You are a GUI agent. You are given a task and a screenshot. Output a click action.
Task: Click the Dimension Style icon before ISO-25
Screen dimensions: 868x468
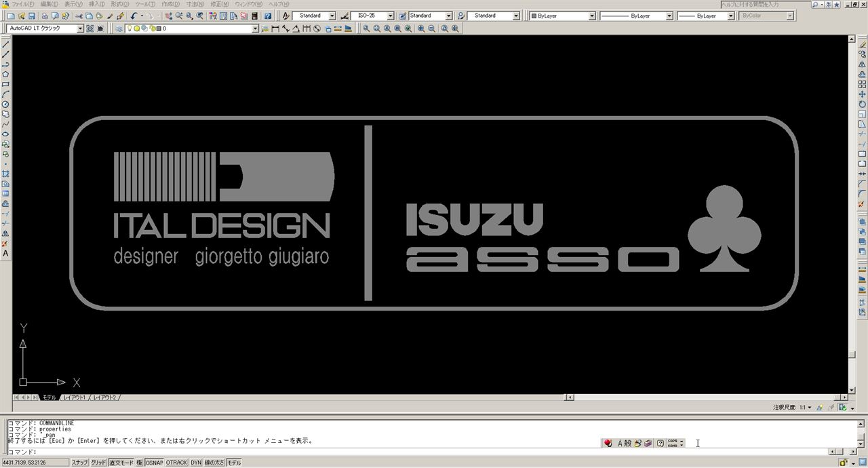click(344, 16)
